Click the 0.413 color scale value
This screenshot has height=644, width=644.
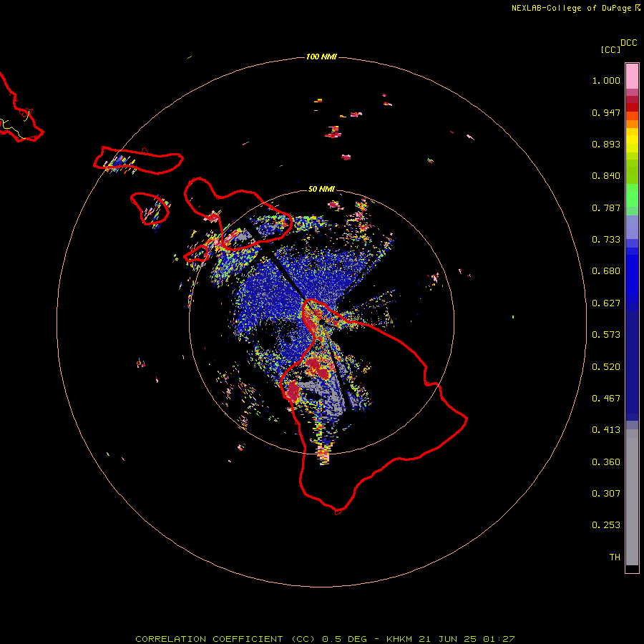606,430
